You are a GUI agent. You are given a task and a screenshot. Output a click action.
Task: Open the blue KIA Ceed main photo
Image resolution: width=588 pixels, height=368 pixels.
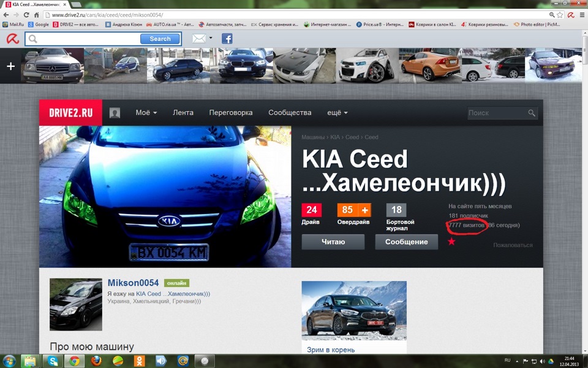click(x=165, y=196)
